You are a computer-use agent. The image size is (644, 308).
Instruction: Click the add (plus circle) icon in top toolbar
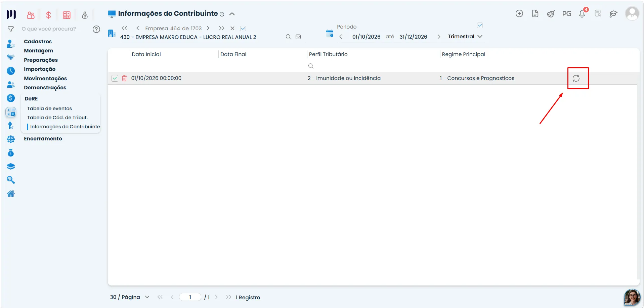[x=519, y=13]
